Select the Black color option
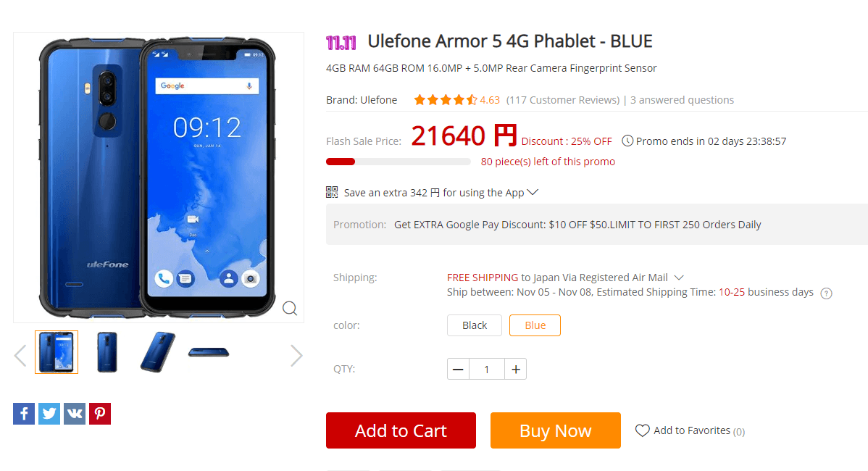Viewport: 868px width, 471px height. [x=475, y=325]
